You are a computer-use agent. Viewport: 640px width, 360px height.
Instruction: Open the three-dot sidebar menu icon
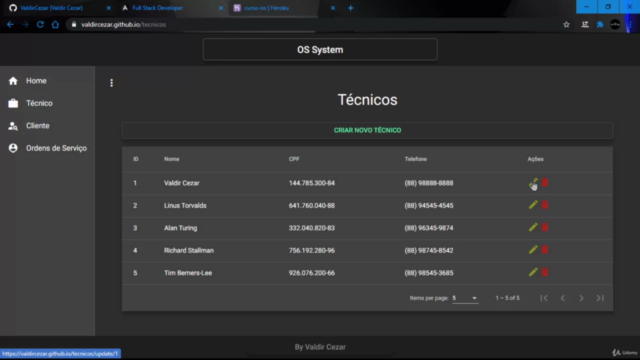tap(111, 83)
